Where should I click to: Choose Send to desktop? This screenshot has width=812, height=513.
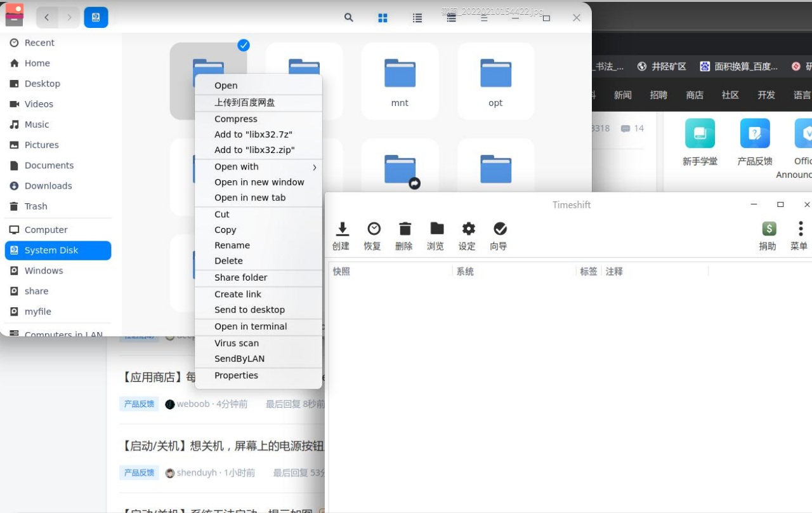tap(258, 310)
